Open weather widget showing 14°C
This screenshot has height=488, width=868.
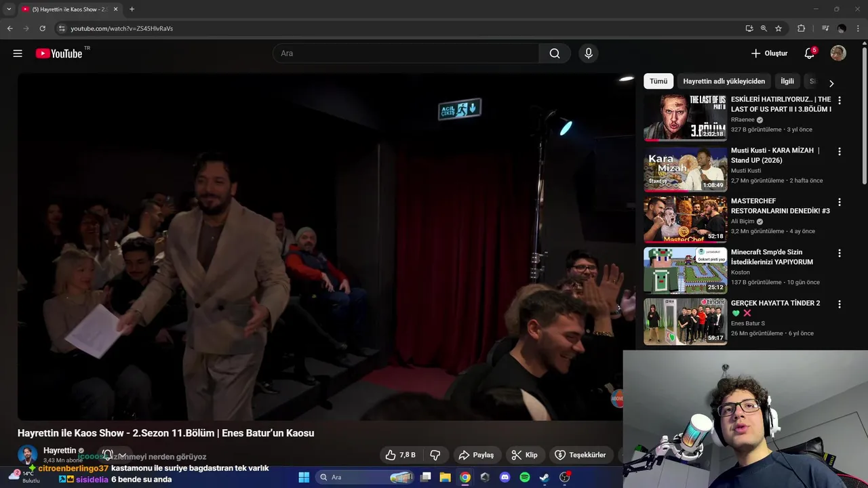(x=24, y=476)
